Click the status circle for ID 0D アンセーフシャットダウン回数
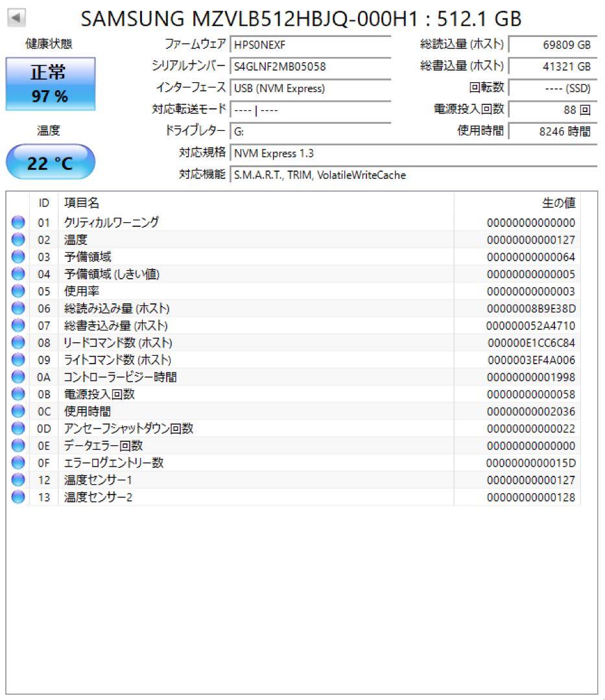The image size is (605, 700). coord(18,428)
